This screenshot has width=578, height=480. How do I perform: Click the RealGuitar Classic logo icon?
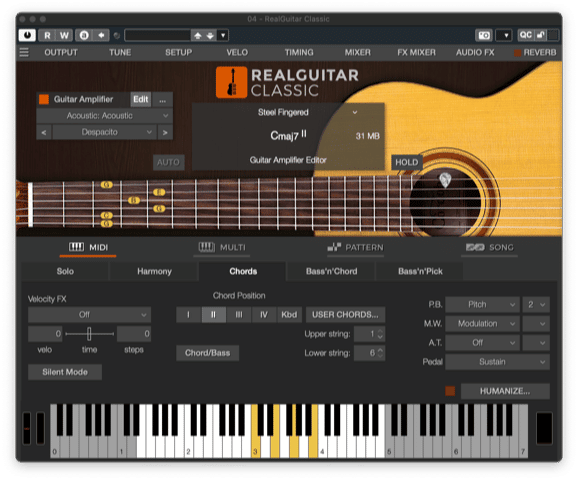[x=231, y=82]
